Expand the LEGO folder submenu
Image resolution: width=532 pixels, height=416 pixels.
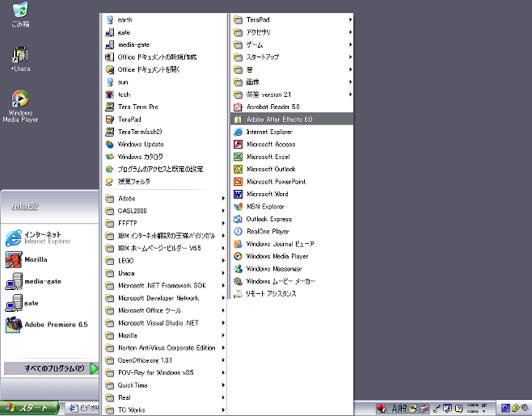pos(165,260)
